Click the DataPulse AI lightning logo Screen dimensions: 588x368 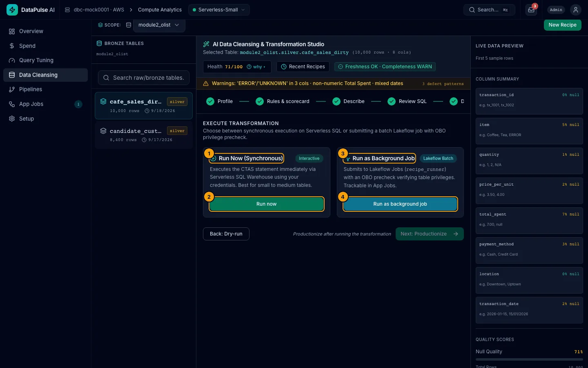coord(12,10)
